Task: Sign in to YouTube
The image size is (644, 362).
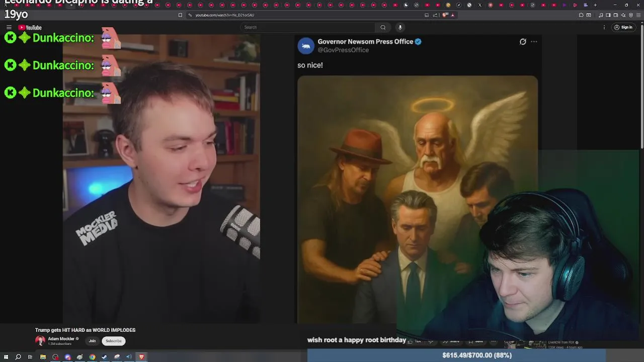Action: coord(623,27)
